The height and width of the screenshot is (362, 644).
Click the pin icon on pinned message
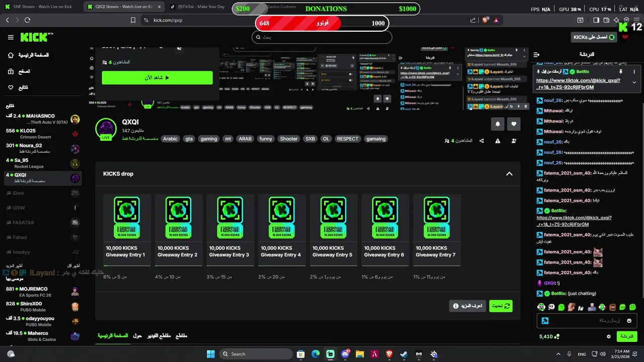(x=620, y=72)
